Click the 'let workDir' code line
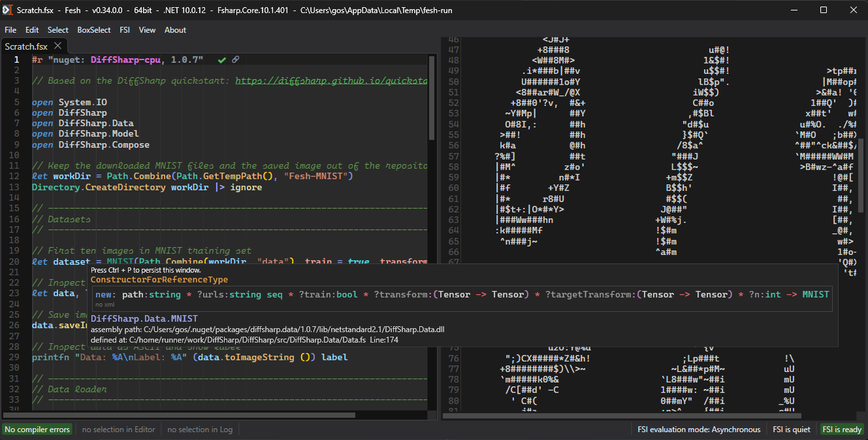This screenshot has height=440, width=868. point(192,177)
